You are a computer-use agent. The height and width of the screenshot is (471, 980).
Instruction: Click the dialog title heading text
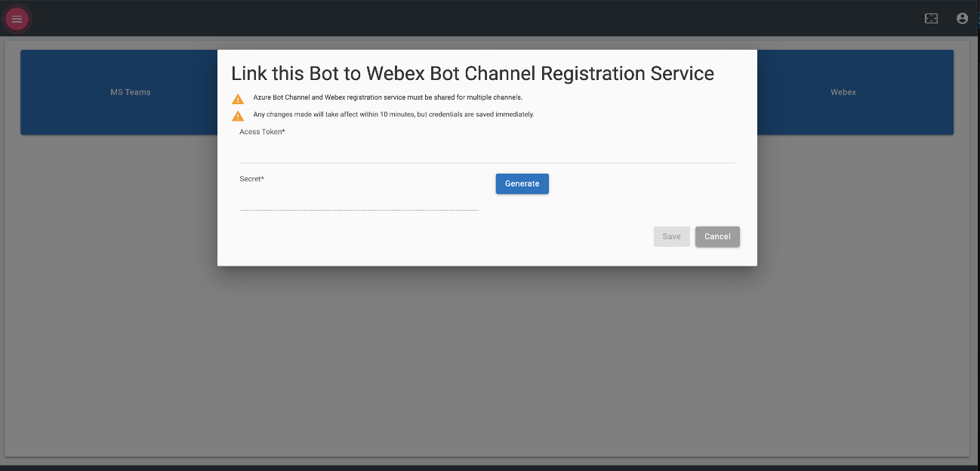tap(472, 73)
